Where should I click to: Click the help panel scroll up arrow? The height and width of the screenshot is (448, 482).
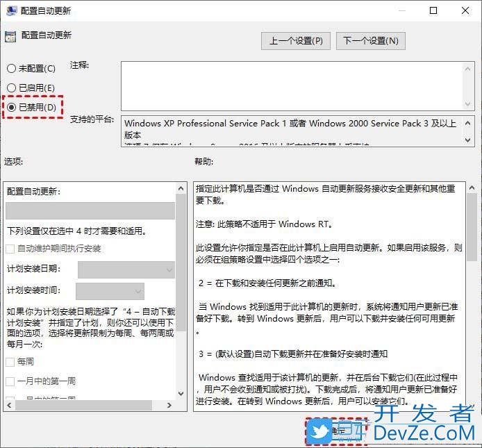point(472,188)
